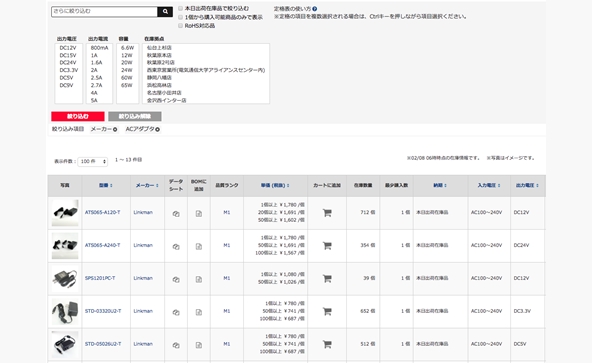592x363 pixels.
Task: Remove the メーカー filter tag
Action: (115, 130)
